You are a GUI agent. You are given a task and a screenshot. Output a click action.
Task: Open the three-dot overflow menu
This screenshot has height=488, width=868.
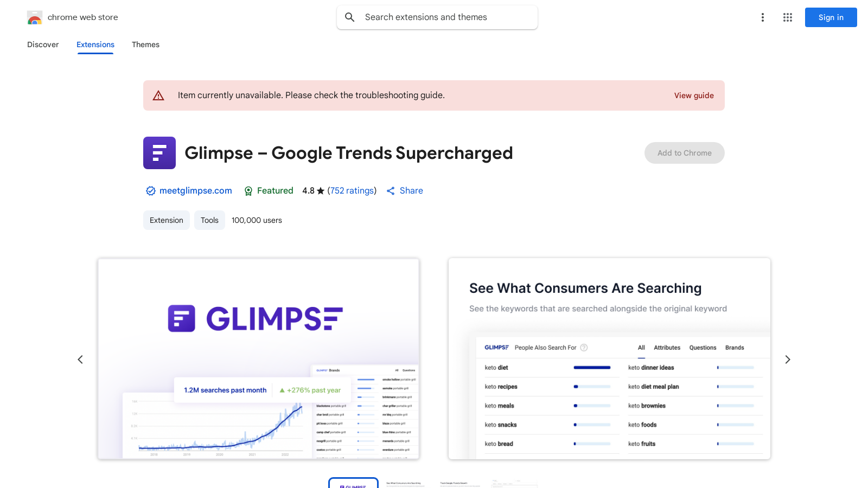point(762,17)
